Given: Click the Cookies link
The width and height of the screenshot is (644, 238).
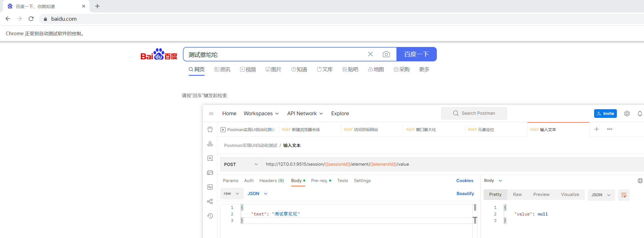Looking at the screenshot, I should 465,181.
